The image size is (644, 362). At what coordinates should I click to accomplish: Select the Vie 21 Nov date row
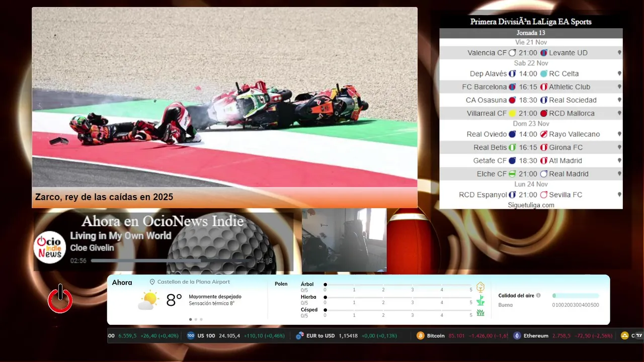point(531,42)
